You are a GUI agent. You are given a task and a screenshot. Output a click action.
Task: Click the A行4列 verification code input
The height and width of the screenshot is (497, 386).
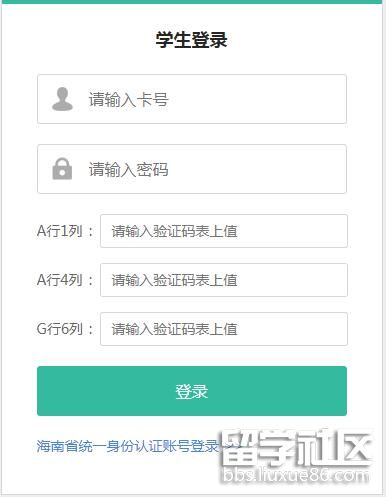[224, 280]
